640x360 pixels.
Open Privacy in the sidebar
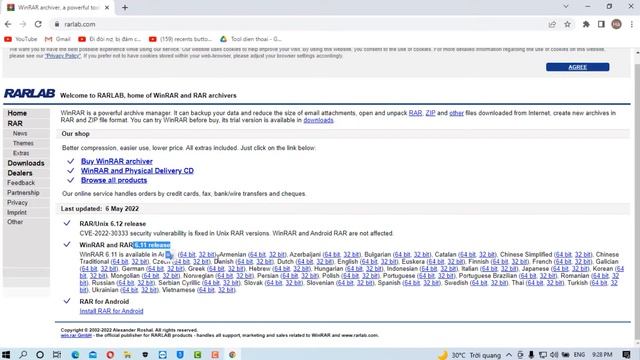click(x=18, y=202)
